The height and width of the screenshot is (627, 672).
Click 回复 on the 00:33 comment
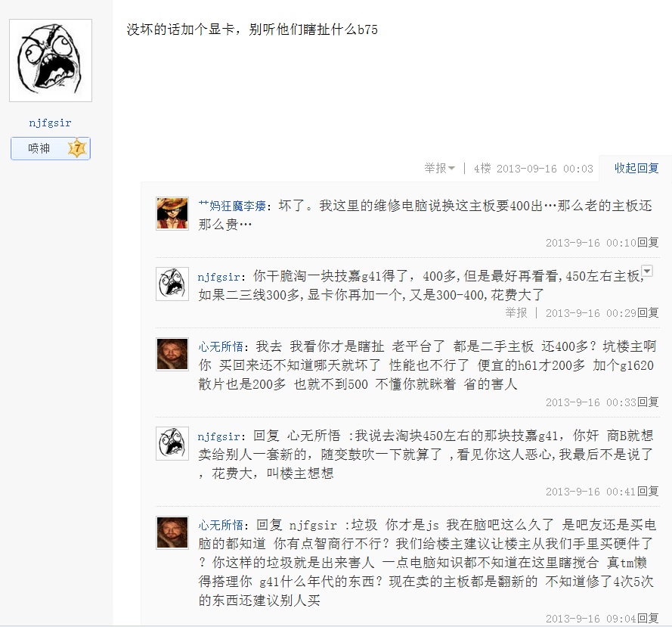point(648,402)
